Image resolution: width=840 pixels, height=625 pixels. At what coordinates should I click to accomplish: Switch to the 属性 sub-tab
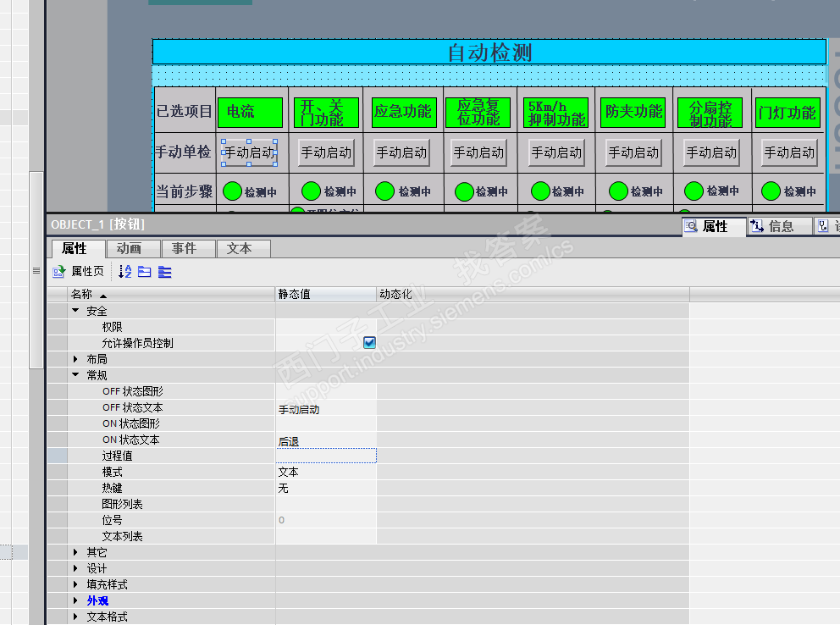[78, 248]
